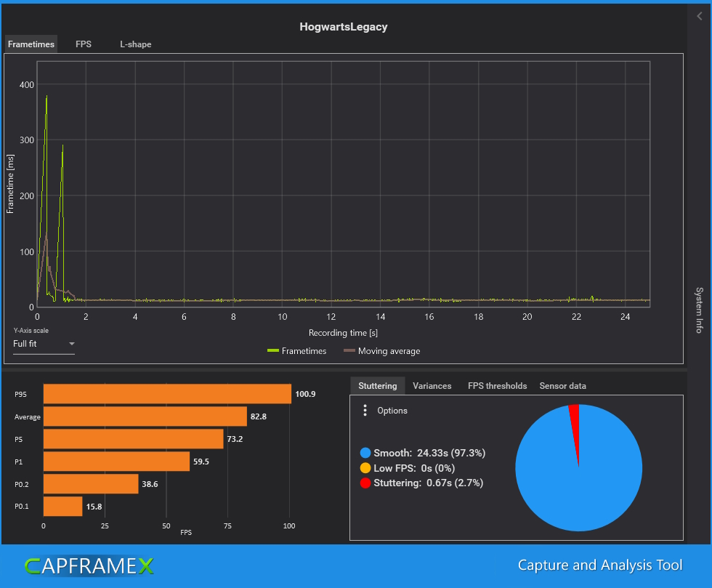Open the Y-Axis scale Full fit dropdown
This screenshot has height=588, width=712.
44,344
